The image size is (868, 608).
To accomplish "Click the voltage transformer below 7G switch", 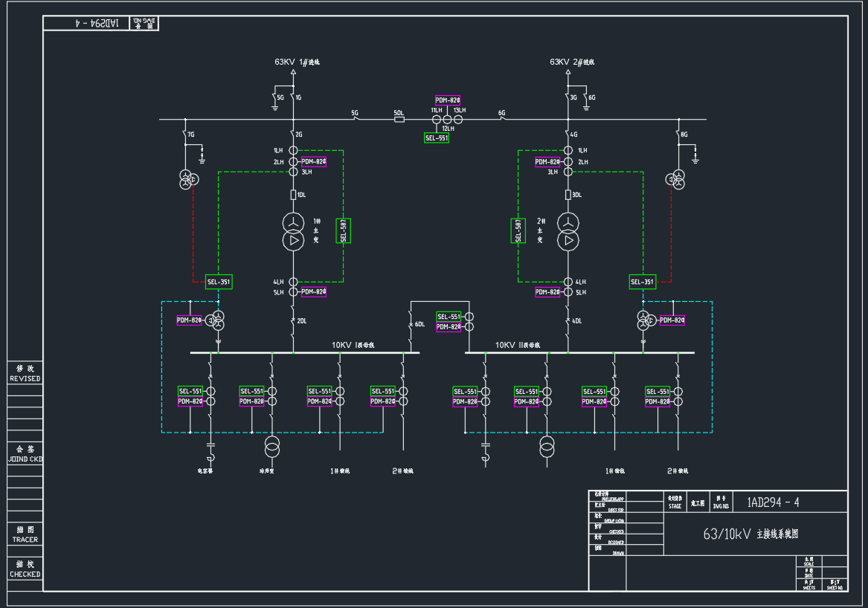I will pyautogui.click(x=189, y=180).
